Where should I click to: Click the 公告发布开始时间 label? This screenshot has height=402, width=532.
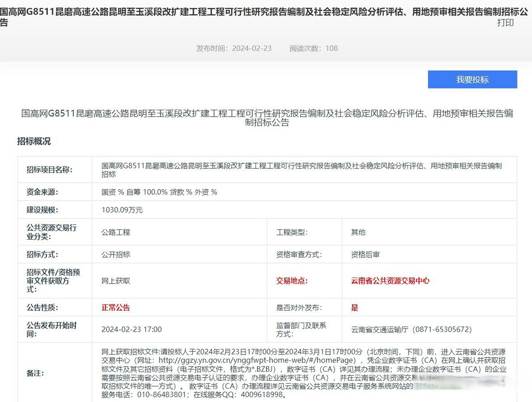point(52,329)
